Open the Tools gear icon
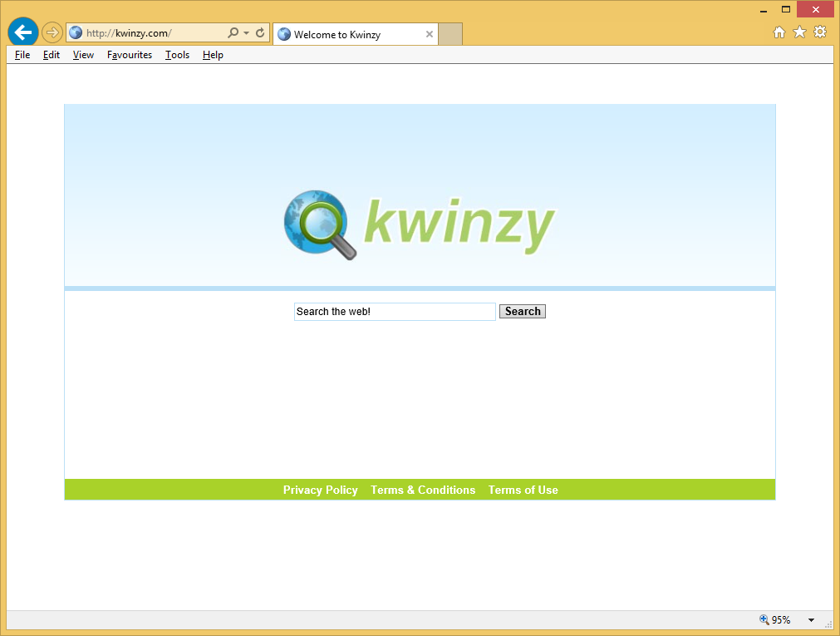Image resolution: width=840 pixels, height=636 pixels. coord(820,32)
